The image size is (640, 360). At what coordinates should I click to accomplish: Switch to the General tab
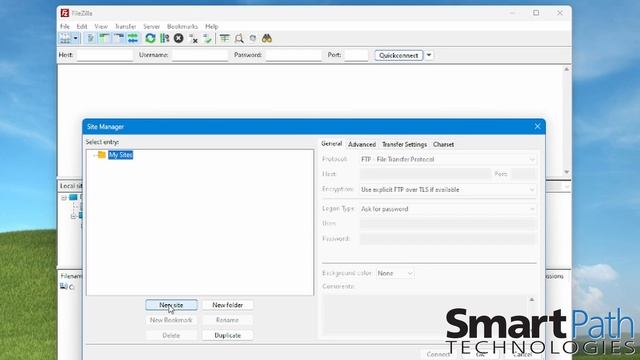pyautogui.click(x=331, y=144)
